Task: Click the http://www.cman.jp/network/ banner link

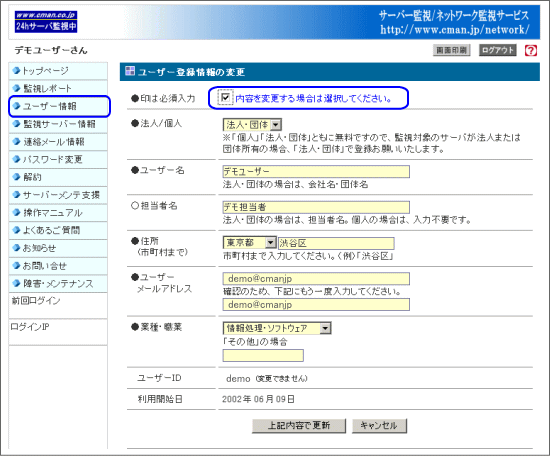Action: pos(455,30)
